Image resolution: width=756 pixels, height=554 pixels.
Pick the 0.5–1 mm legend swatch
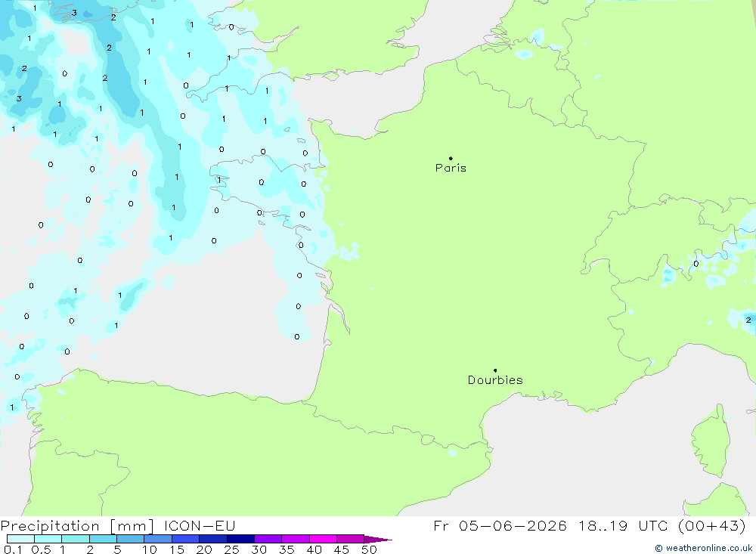(48, 539)
